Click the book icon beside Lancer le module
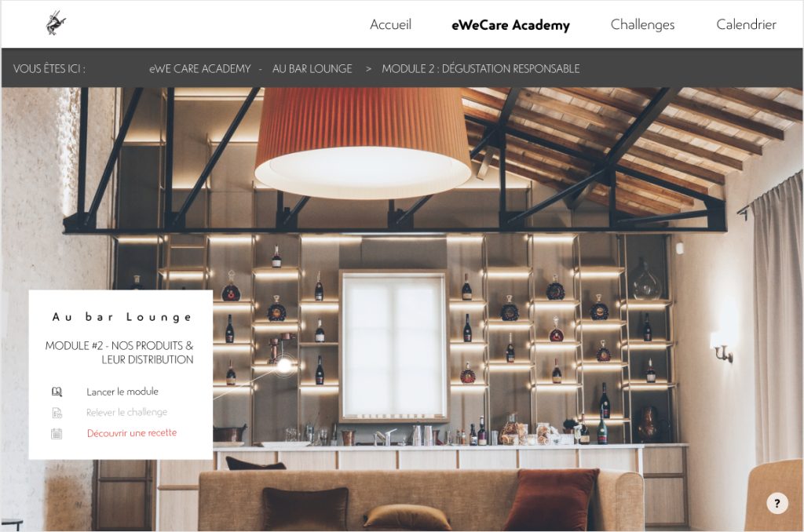 57,392
